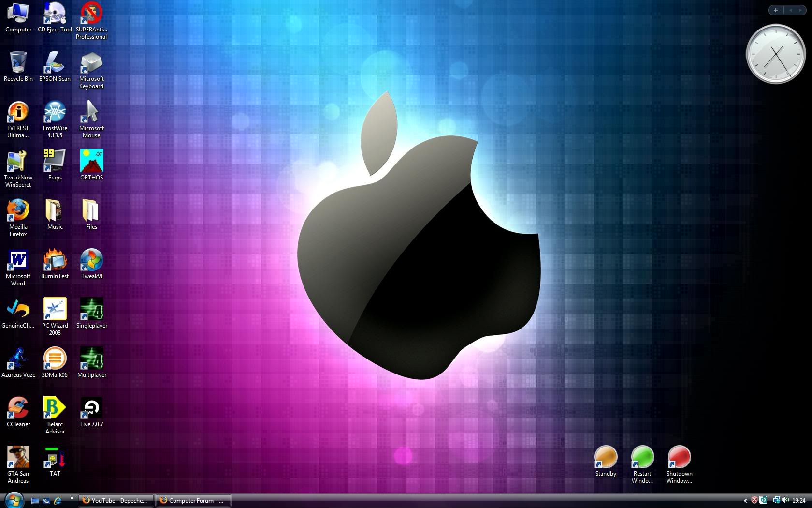Expand Quick Launch overflow chevron
Viewport: 812px width, 508px height.
coord(72,498)
